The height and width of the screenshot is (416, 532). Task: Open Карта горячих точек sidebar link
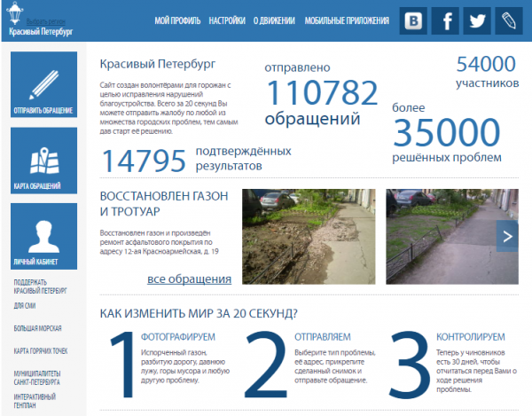coord(41,351)
